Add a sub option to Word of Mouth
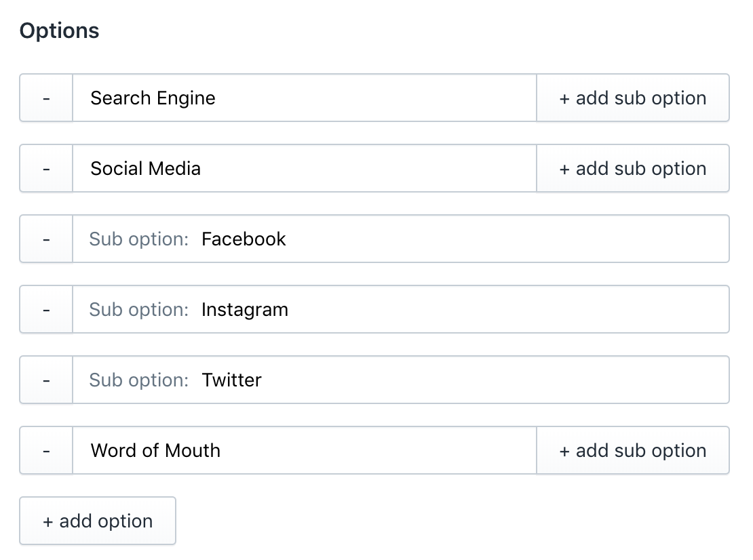 coord(632,451)
